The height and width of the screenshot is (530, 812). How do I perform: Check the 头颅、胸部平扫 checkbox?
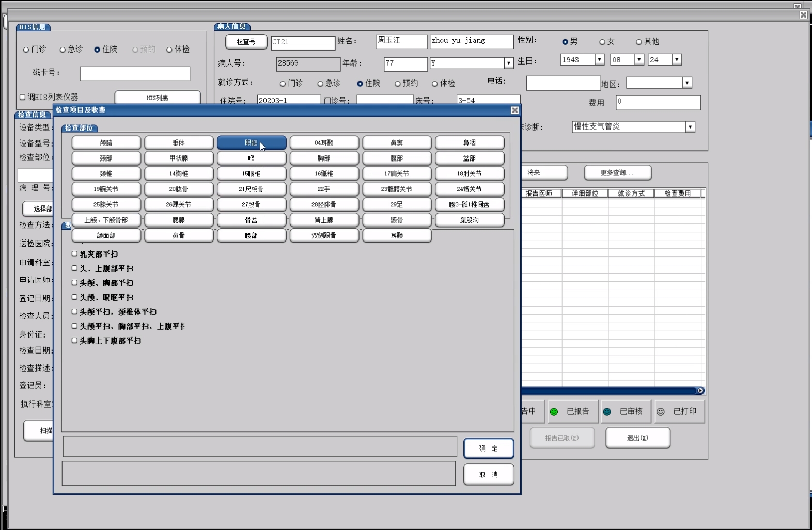coord(74,283)
